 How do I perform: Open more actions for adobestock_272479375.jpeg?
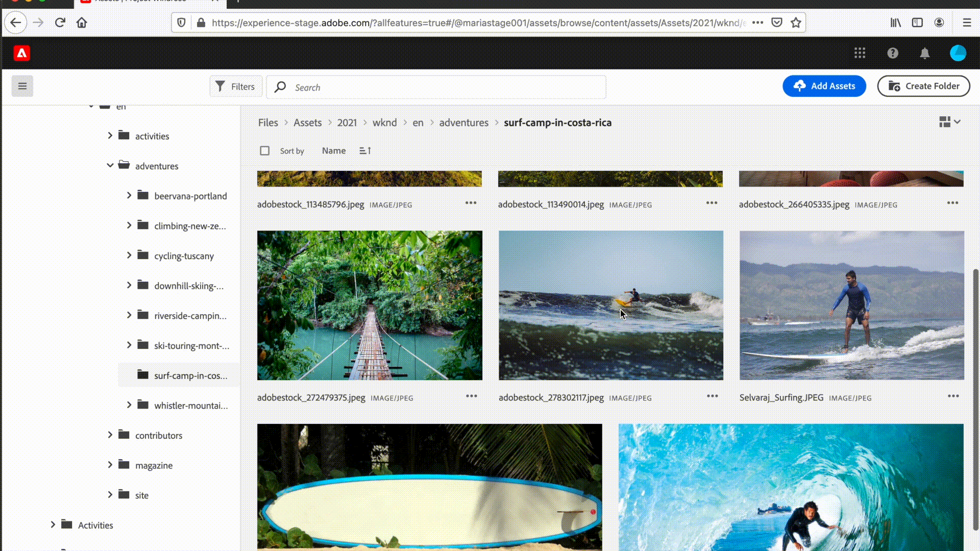471,396
